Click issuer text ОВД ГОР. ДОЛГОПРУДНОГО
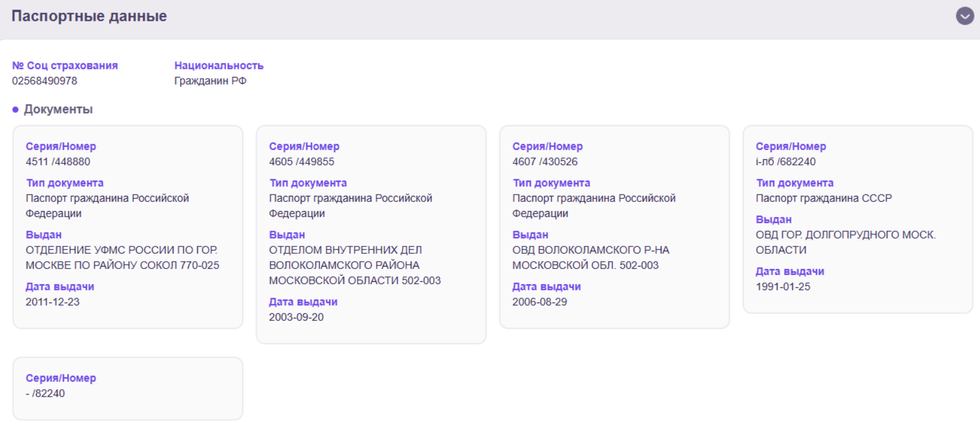The image size is (980, 438). (845, 235)
